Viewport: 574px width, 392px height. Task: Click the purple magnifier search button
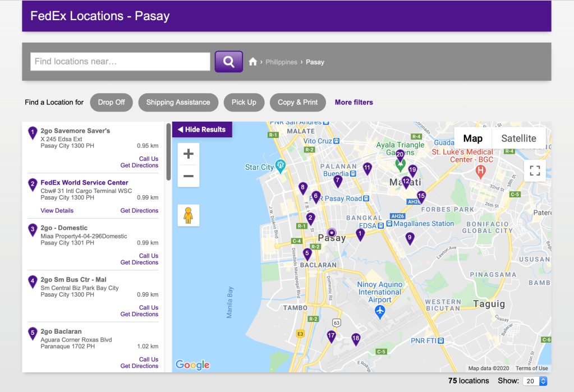(228, 62)
